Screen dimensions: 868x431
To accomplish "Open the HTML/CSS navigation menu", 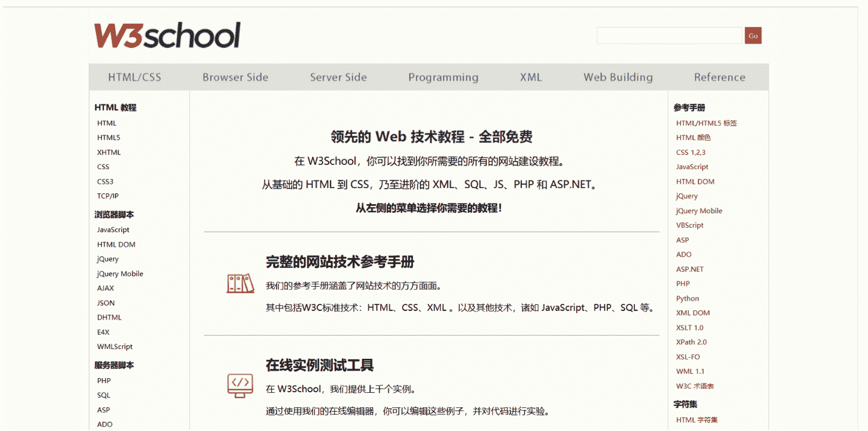I will [135, 77].
